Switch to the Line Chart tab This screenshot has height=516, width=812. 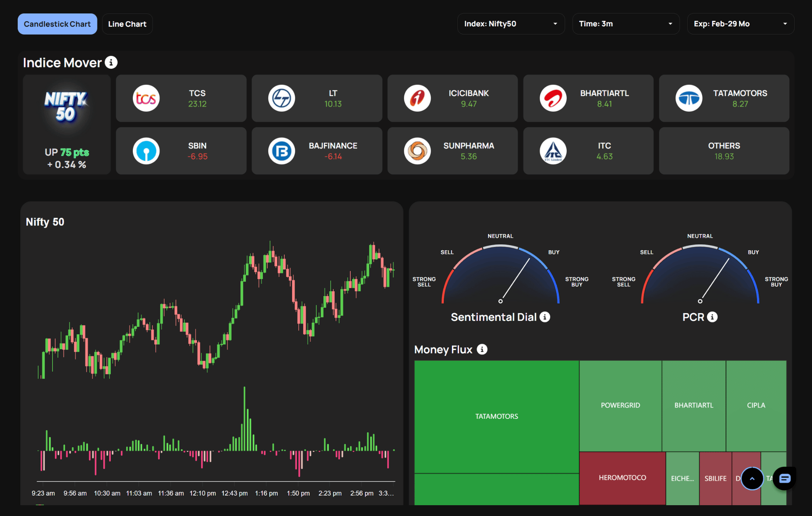coord(127,24)
